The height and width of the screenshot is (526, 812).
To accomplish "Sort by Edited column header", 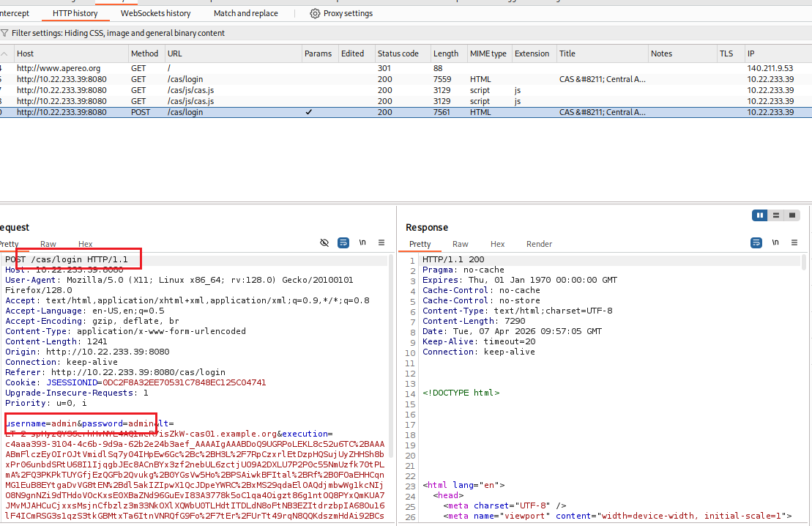I will click(357, 54).
